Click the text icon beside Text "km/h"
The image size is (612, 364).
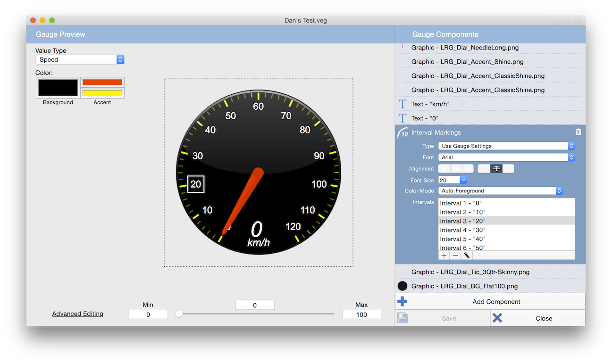tap(402, 104)
